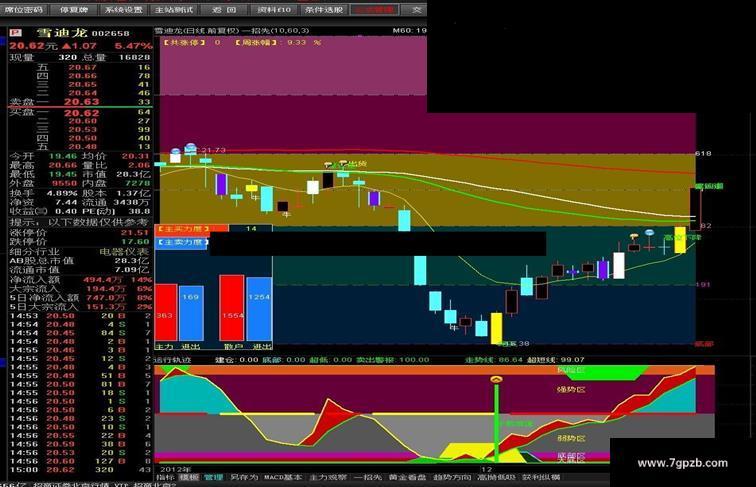Click the 走势线 86.64 readout
Screen dimensions: 756x487
click(494, 360)
